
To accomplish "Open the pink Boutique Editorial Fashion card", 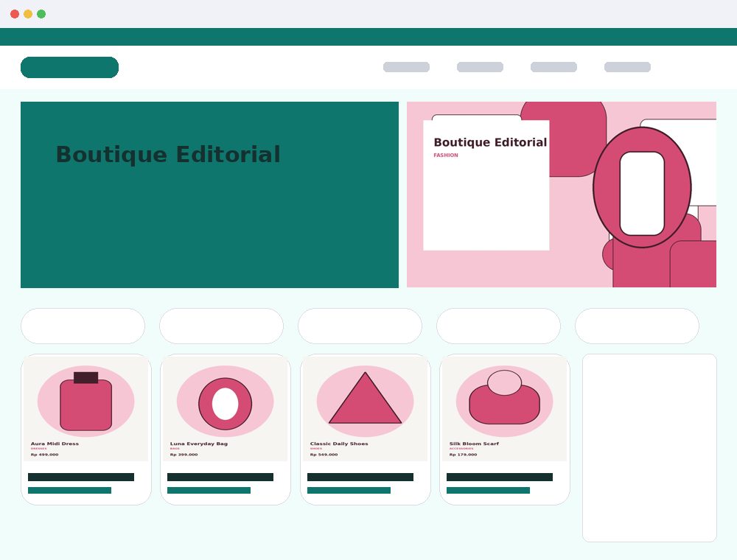I will [x=486, y=185].
